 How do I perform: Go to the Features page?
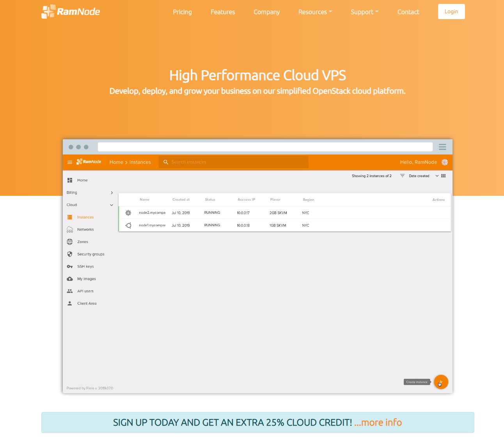coord(223,12)
